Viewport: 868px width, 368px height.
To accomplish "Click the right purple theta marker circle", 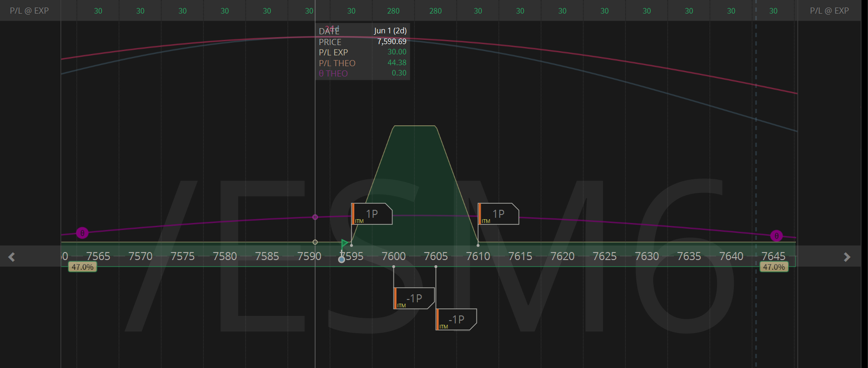I will (x=777, y=236).
